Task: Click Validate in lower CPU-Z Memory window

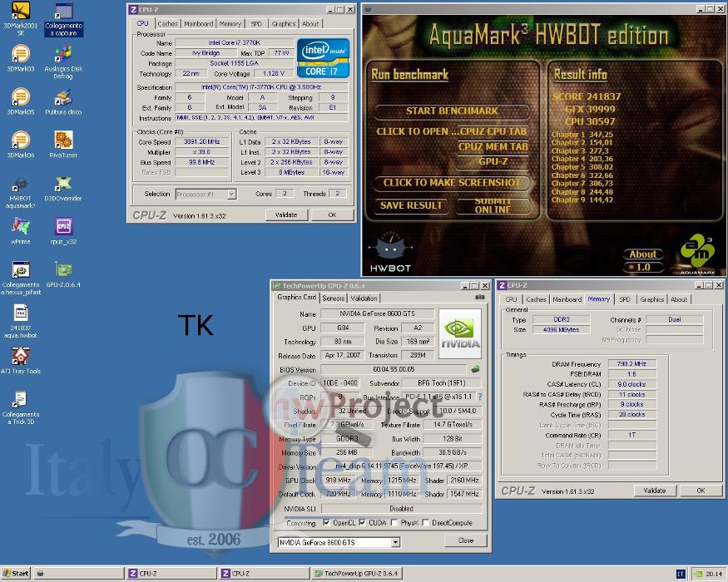Action: coord(655,491)
